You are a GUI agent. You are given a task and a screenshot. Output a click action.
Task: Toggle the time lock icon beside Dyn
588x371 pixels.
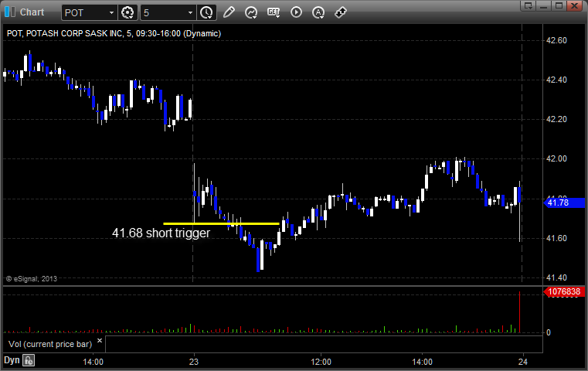point(29,360)
